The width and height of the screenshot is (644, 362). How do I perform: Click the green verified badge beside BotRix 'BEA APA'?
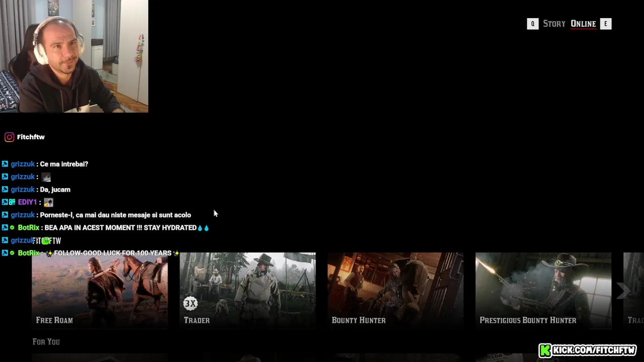[x=13, y=228]
